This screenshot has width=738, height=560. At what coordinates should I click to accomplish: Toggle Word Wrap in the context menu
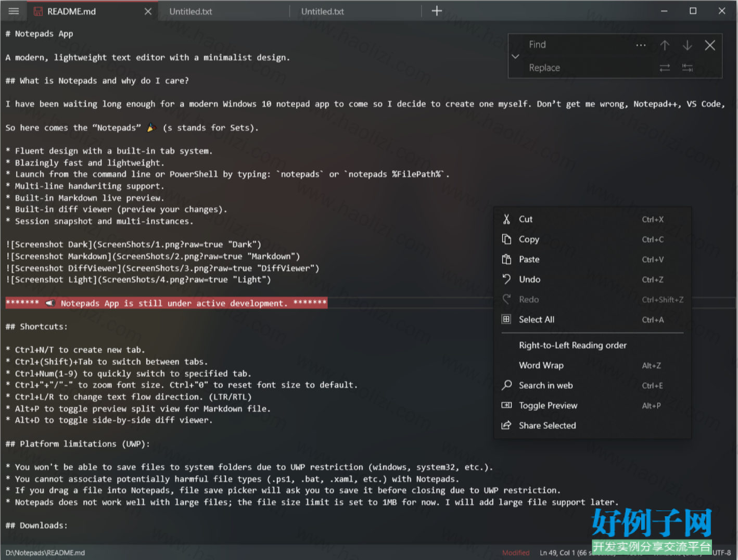tap(593, 365)
